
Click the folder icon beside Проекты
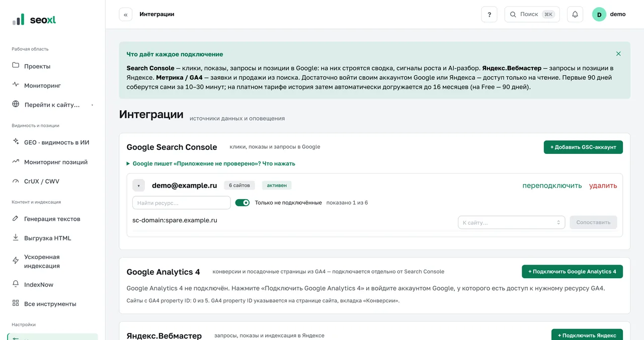pyautogui.click(x=16, y=65)
